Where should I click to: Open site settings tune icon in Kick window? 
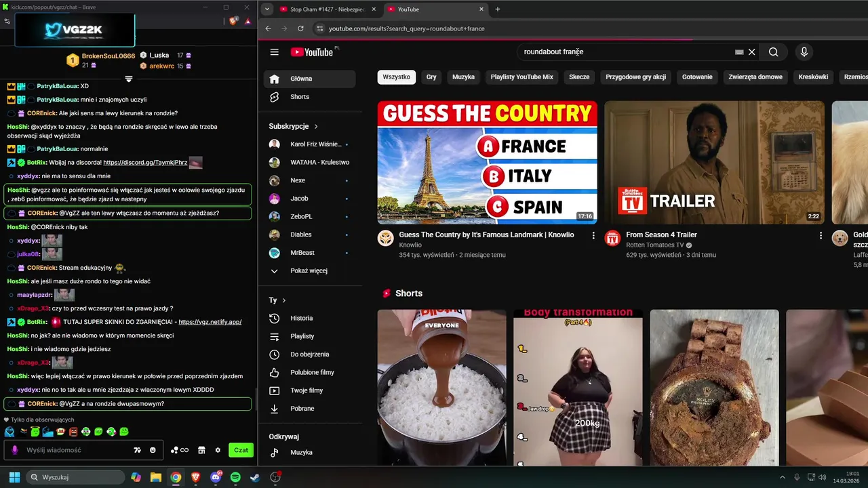(x=7, y=21)
